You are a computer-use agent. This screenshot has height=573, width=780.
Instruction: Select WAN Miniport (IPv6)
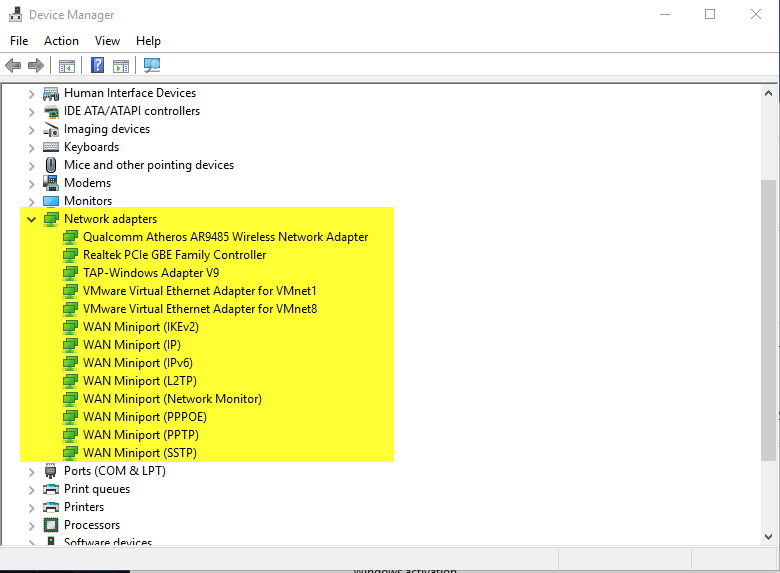[x=138, y=363]
